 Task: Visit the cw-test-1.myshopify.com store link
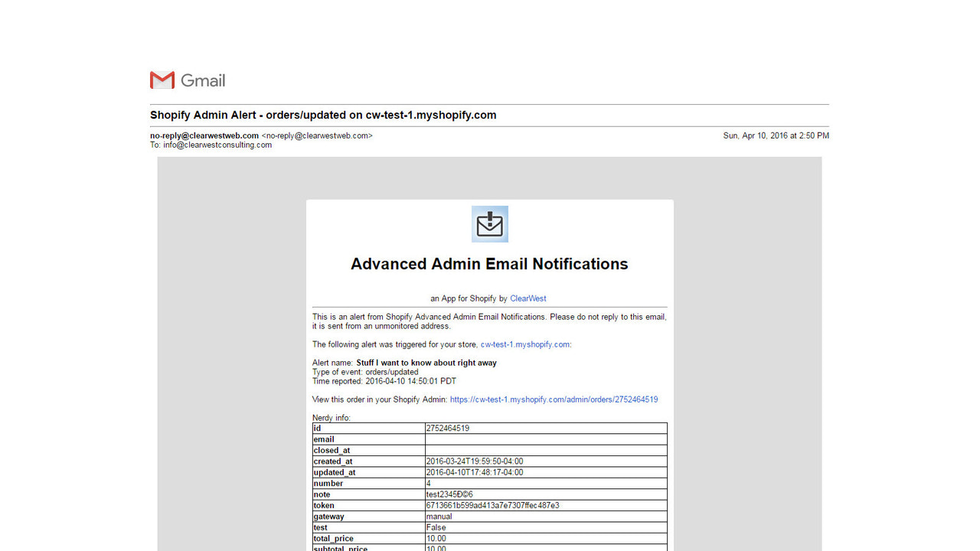(525, 344)
